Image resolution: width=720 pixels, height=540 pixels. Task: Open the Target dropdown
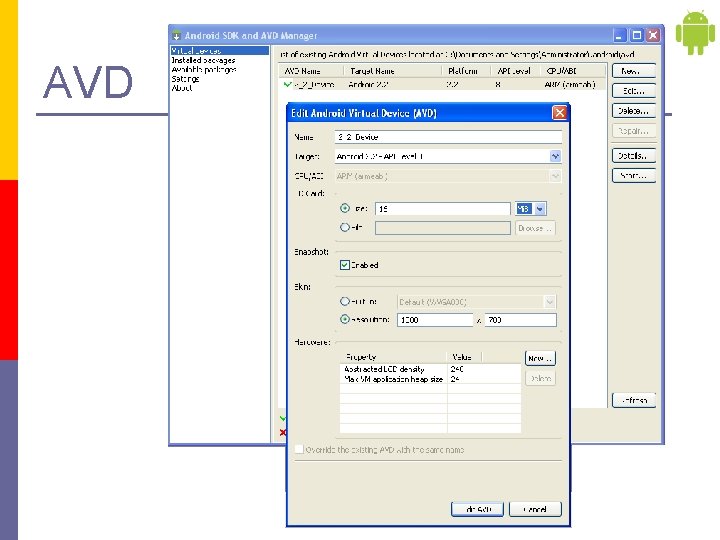[555, 157]
